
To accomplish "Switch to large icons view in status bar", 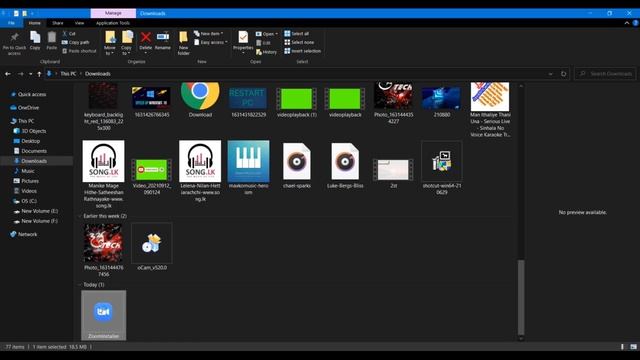I will [x=633, y=347].
